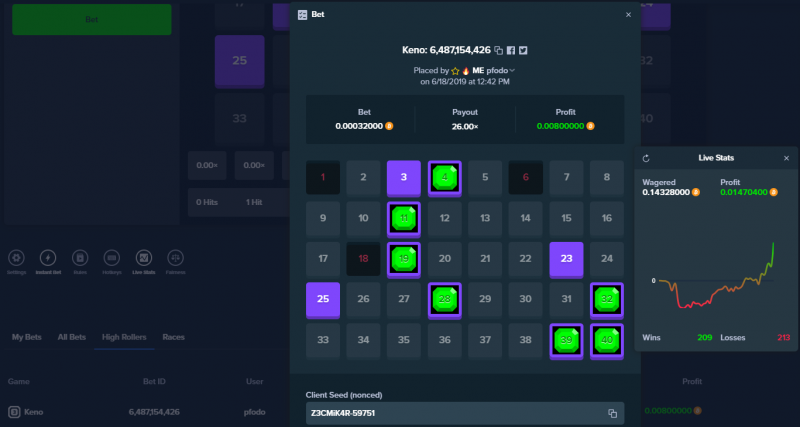Screen dimensions: 800x427
Task: Click dark red tile 1
Action: coord(323,178)
